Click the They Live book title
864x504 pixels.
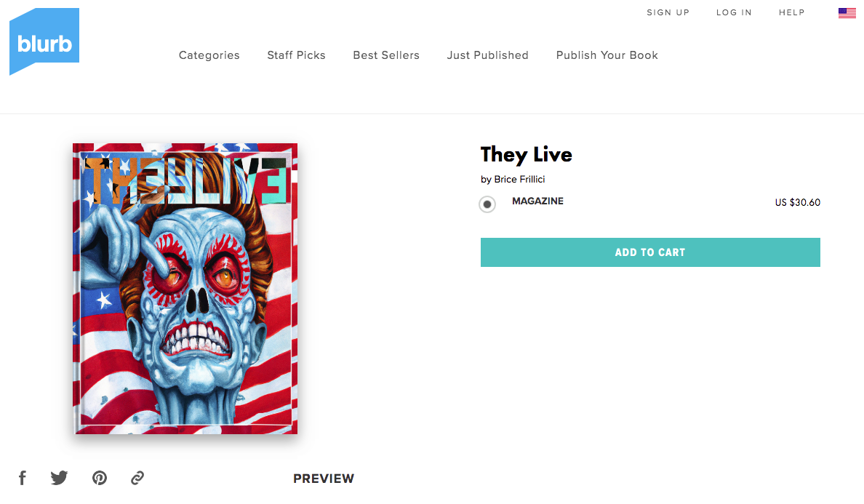click(527, 155)
